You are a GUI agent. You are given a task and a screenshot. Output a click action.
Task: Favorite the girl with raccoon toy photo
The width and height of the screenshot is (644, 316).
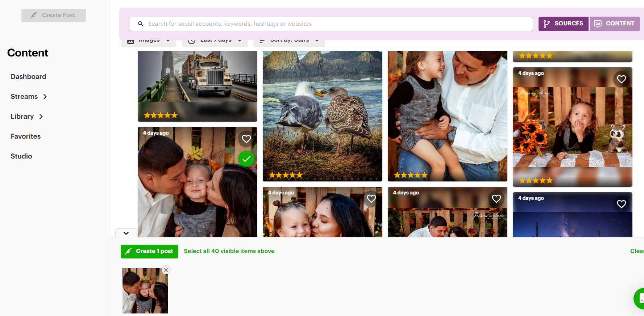(x=622, y=79)
